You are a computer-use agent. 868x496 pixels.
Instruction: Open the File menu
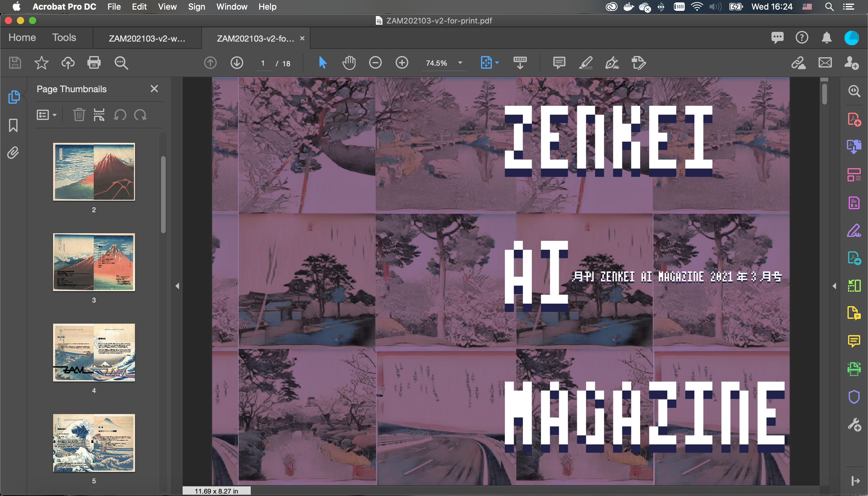[x=114, y=7]
